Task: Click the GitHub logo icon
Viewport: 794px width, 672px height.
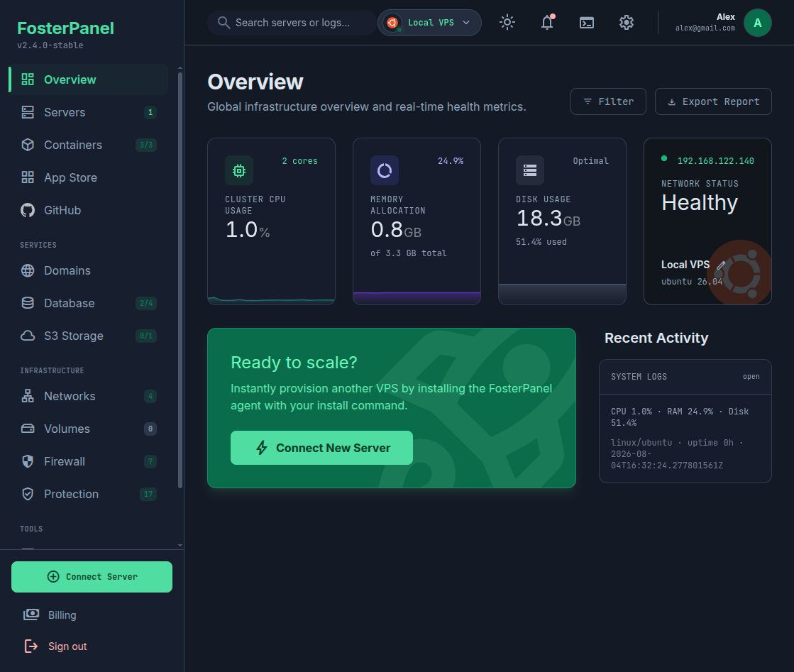Action: 28,210
